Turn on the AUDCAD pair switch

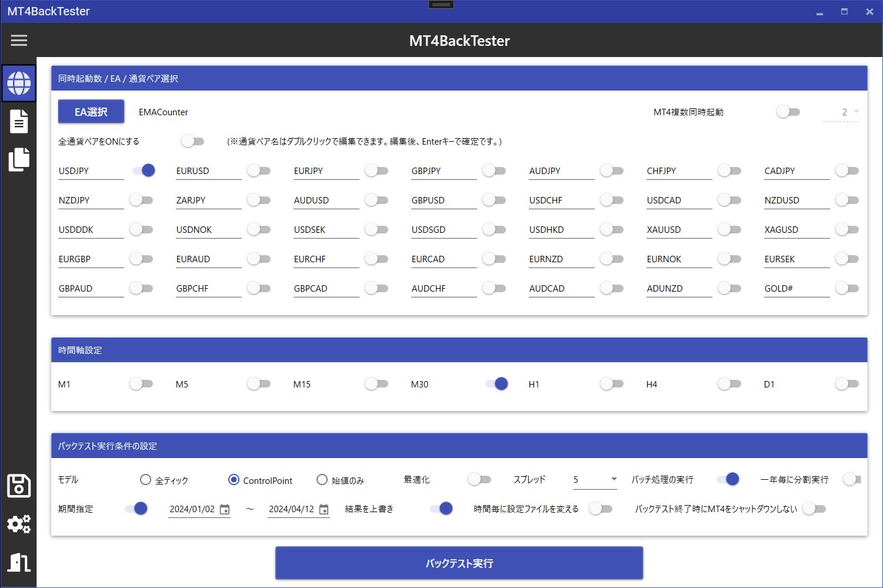pos(612,288)
